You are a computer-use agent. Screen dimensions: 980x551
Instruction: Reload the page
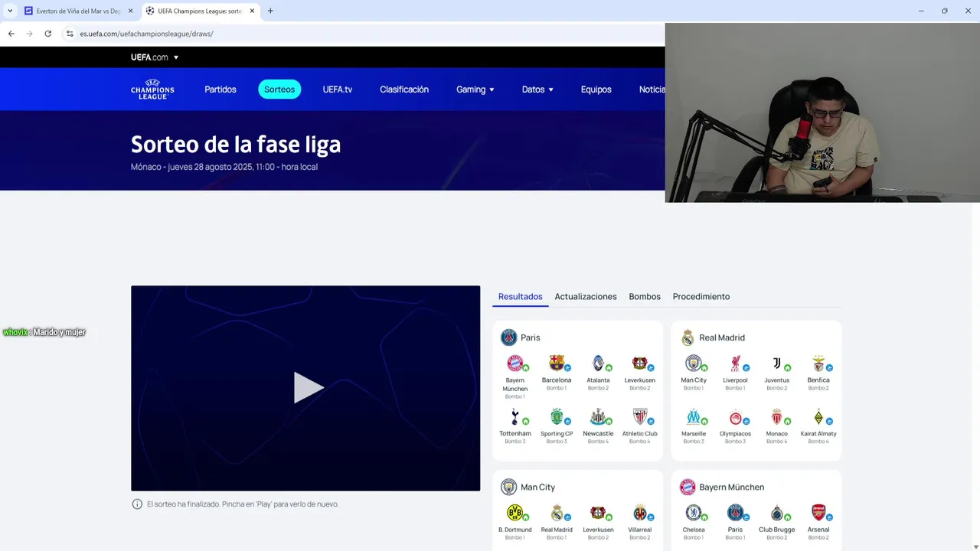(x=47, y=34)
